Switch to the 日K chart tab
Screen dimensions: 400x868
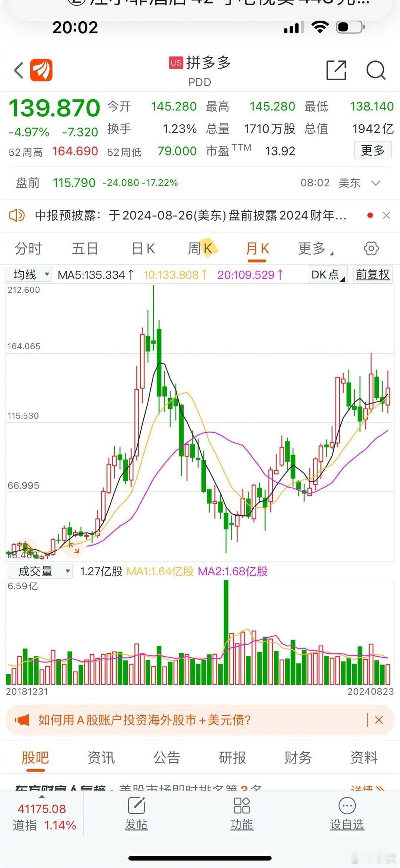click(x=143, y=248)
